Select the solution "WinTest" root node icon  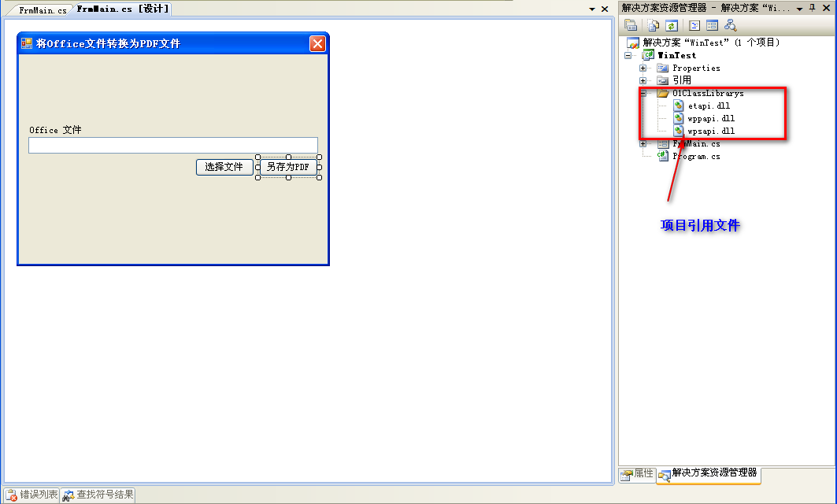(x=633, y=43)
